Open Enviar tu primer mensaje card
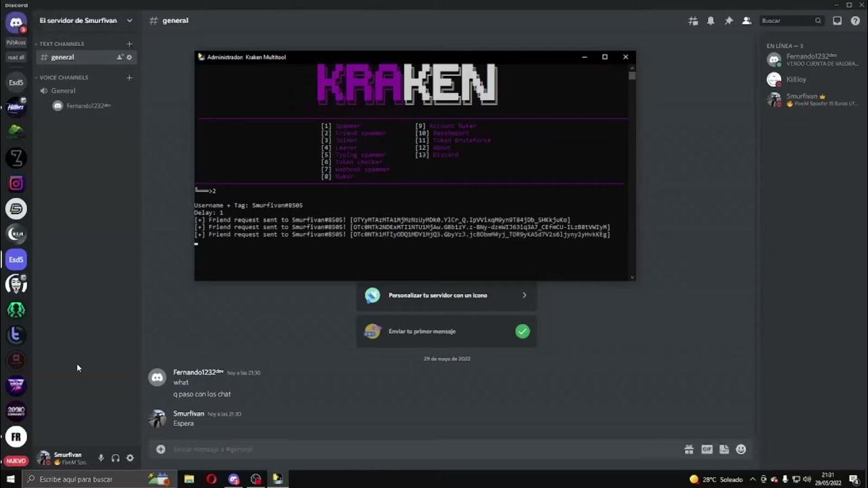This screenshot has width=868, height=488. coord(446,331)
